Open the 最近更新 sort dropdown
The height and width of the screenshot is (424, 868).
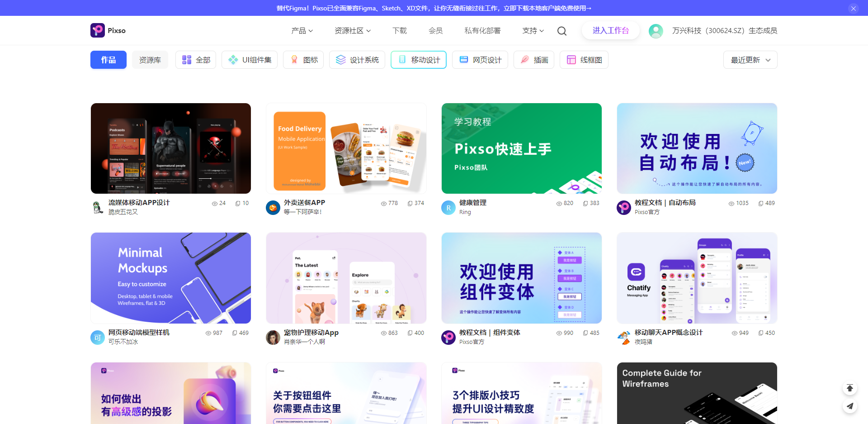click(x=750, y=60)
